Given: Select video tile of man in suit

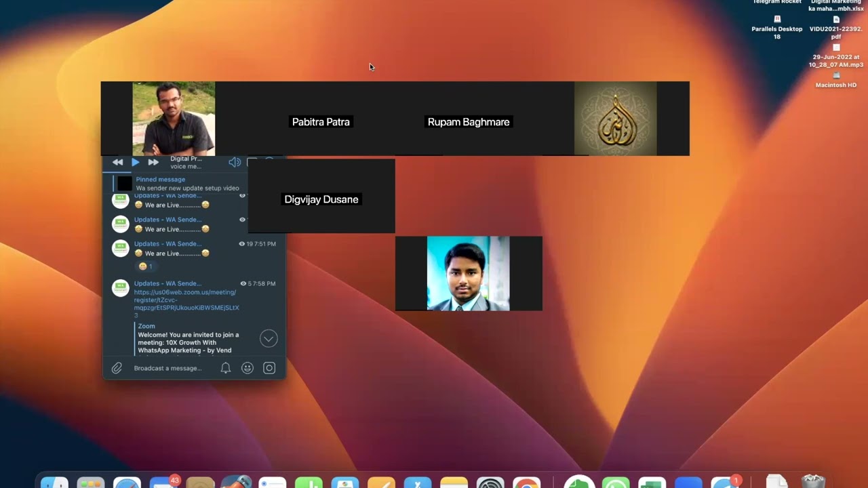Looking at the screenshot, I should [468, 273].
